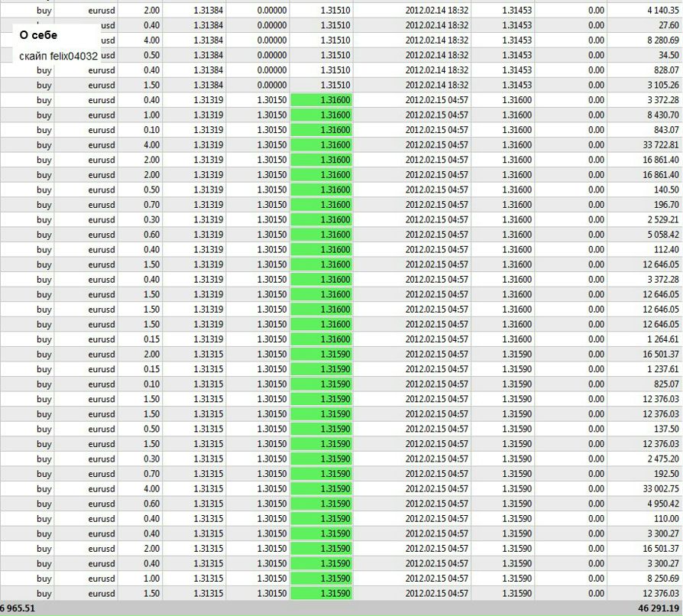683x616 pixels.
Task: Select a green 1.31590 close price cell
Action: 322,355
